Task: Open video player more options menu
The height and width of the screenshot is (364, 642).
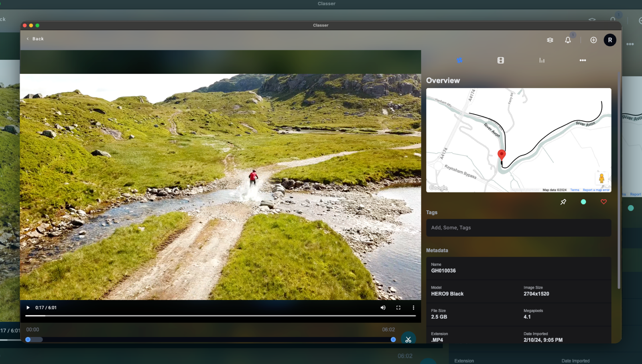Action: 413,308
